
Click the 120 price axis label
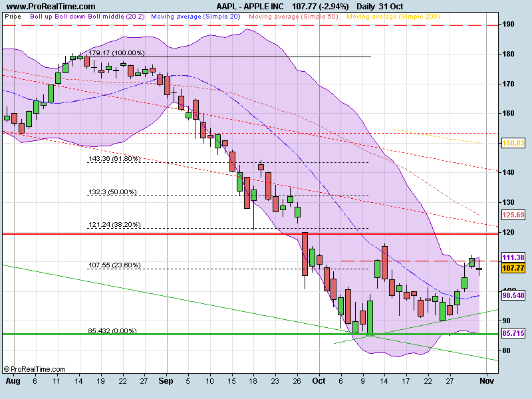(508, 232)
